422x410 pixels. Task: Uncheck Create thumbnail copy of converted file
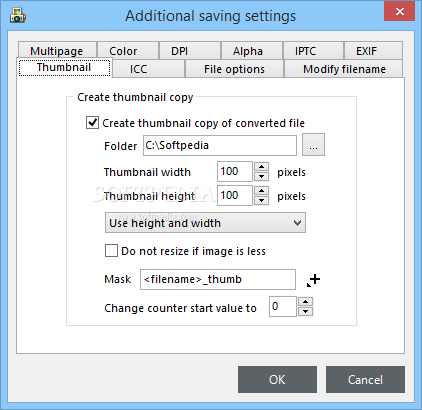92,123
